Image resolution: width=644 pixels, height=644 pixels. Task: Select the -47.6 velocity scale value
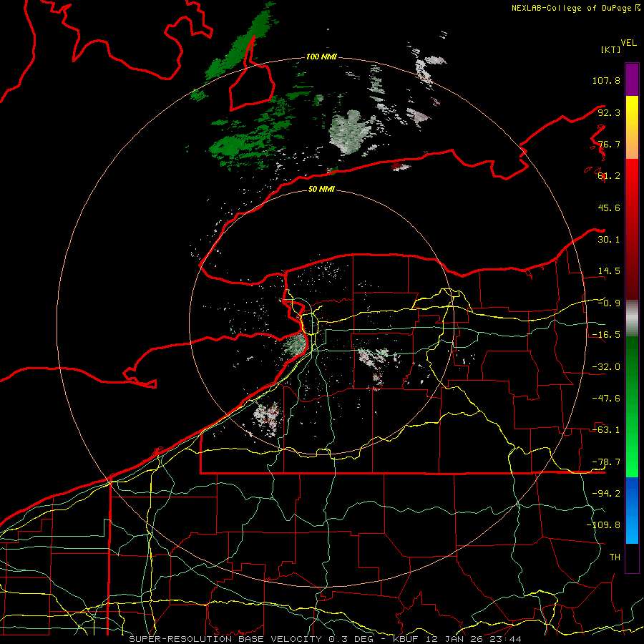click(606, 399)
